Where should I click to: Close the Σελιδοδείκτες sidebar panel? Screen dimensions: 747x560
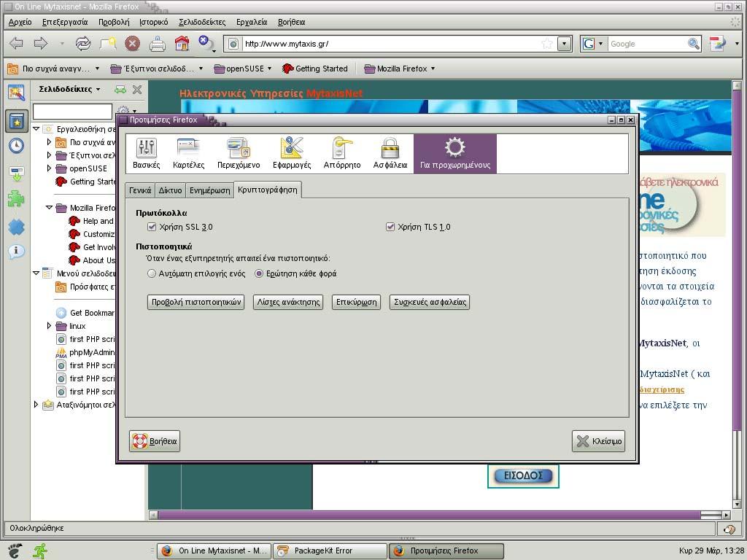pyautogui.click(x=137, y=89)
